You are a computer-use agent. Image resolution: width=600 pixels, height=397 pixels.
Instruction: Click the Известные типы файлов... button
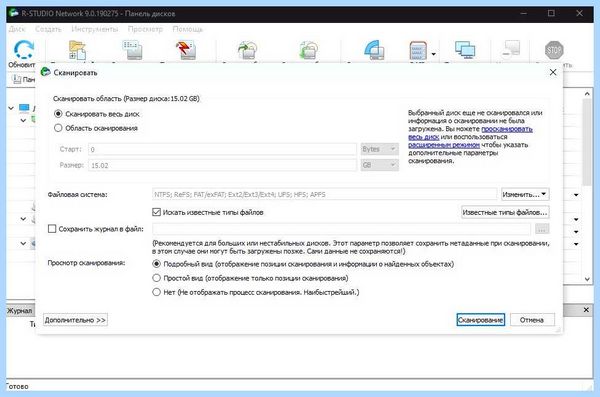click(505, 212)
